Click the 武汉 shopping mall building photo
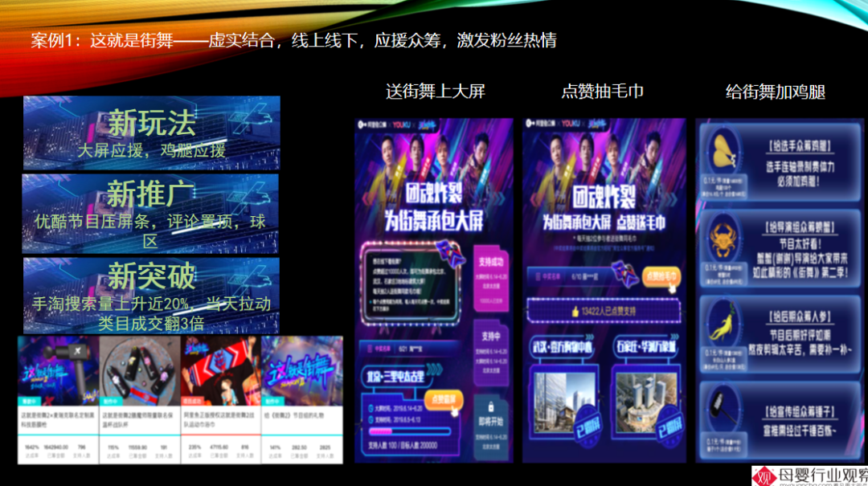The width and height of the screenshot is (868, 486). point(563,402)
